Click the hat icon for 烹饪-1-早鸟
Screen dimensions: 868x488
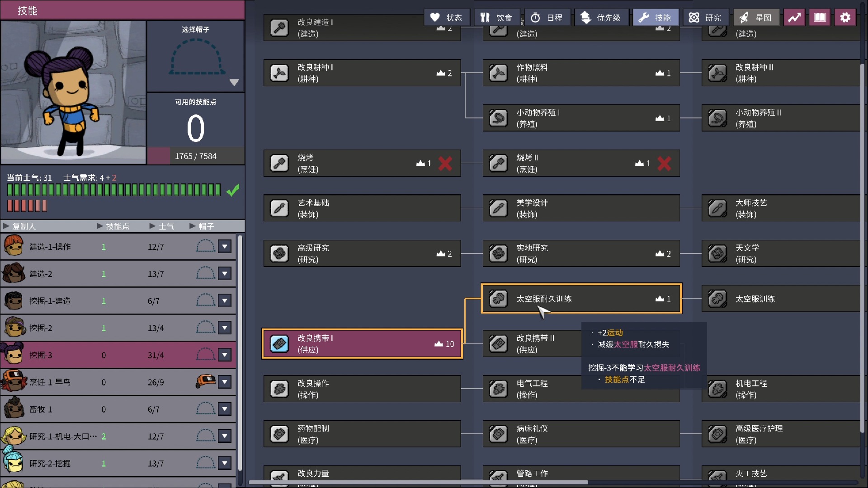[206, 382]
